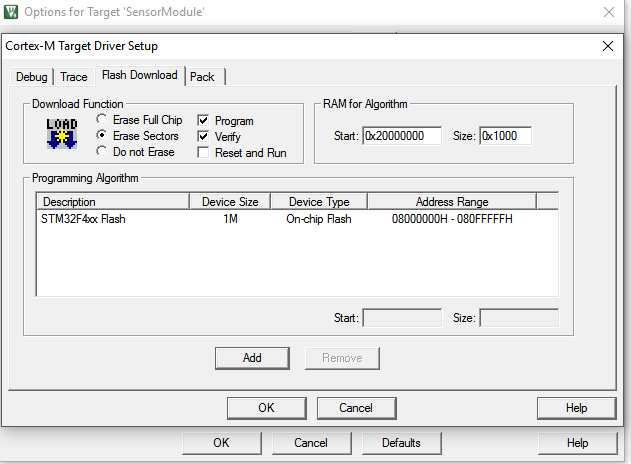Cancel the Cortex-M Target Driver Setup dialog
Image resolution: width=631 pixels, height=464 pixels.
pyautogui.click(x=356, y=408)
